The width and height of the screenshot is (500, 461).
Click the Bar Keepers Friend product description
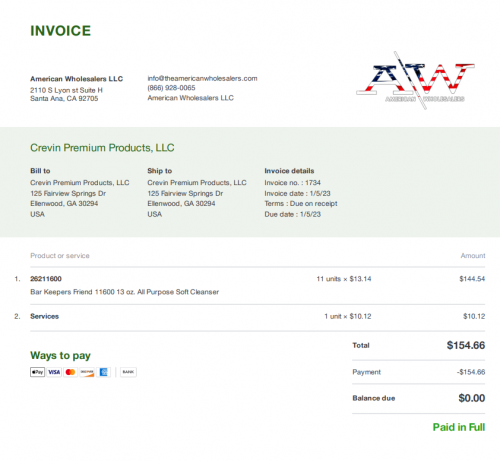[x=125, y=292]
